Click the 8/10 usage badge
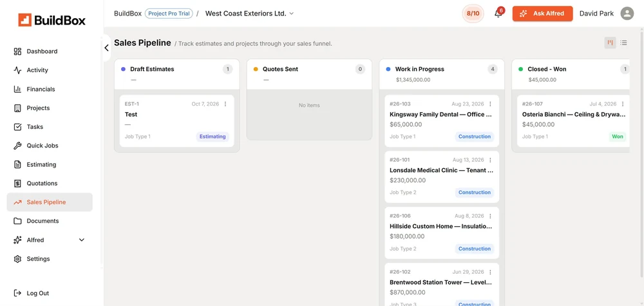 click(x=473, y=14)
